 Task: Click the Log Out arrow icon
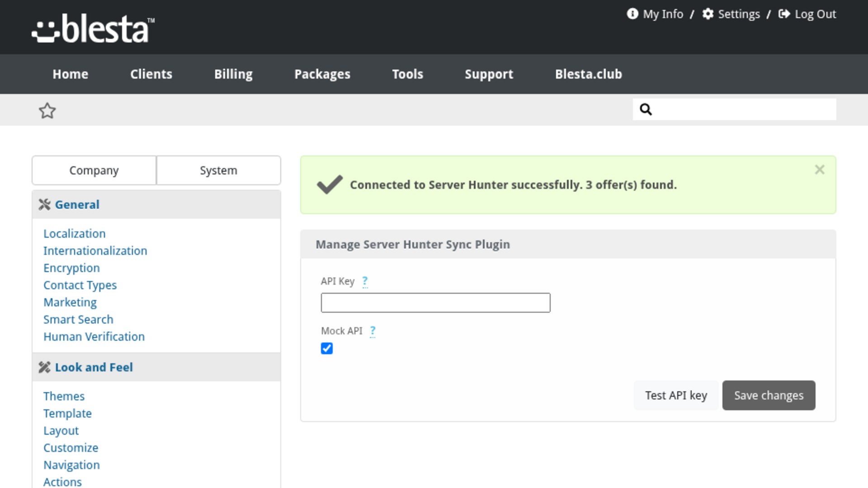784,14
